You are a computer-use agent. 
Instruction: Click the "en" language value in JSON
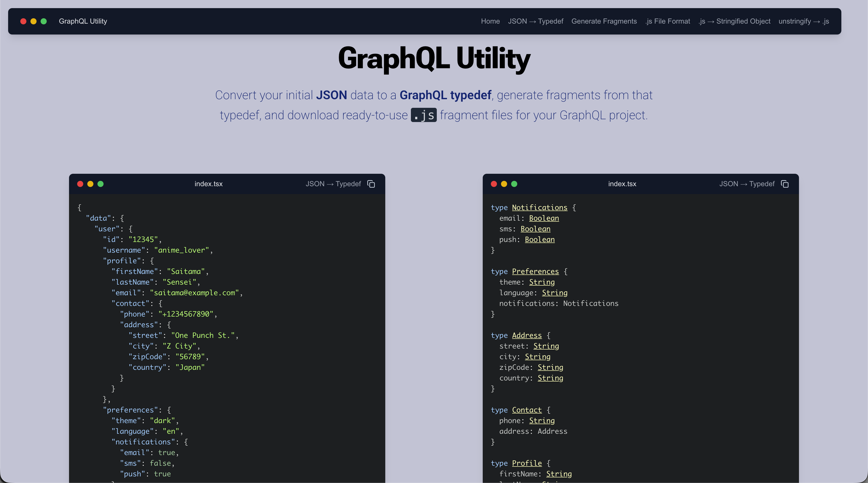coord(171,432)
